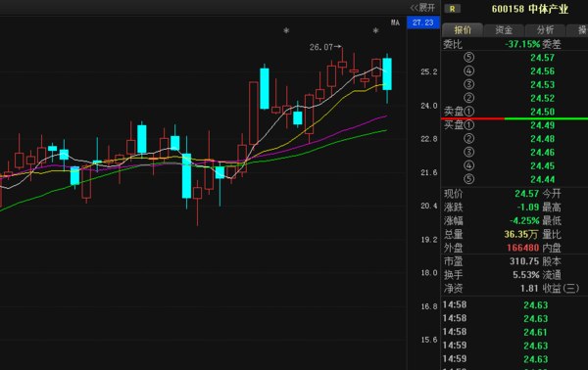The width and height of the screenshot is (588, 370).
Task: Click the 15.6 price axis label
Action: click(429, 340)
